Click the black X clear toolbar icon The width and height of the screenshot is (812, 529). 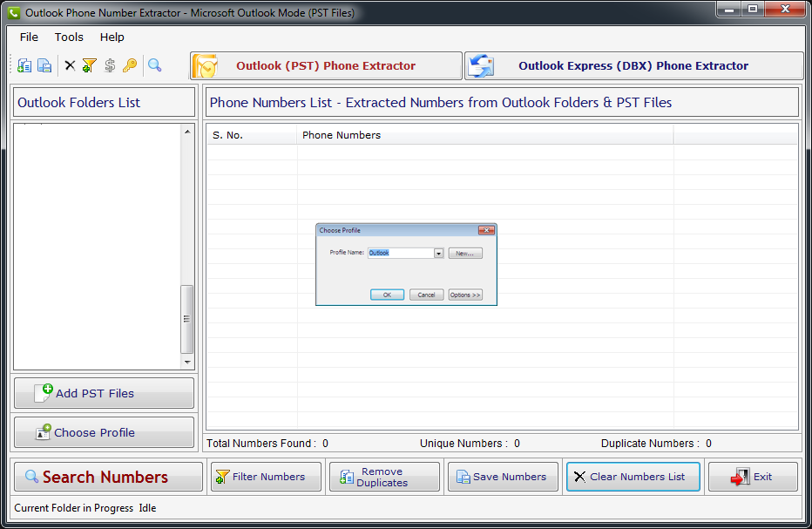coord(70,65)
